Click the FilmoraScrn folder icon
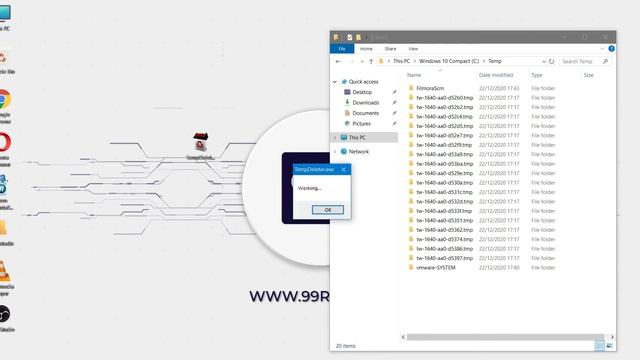This screenshot has height=360, width=640. coord(411,88)
